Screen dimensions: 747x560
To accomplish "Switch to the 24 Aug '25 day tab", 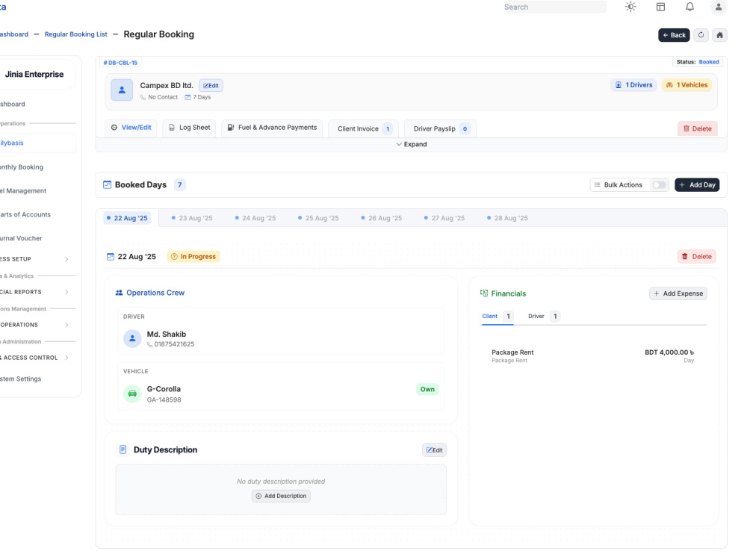I will click(255, 218).
